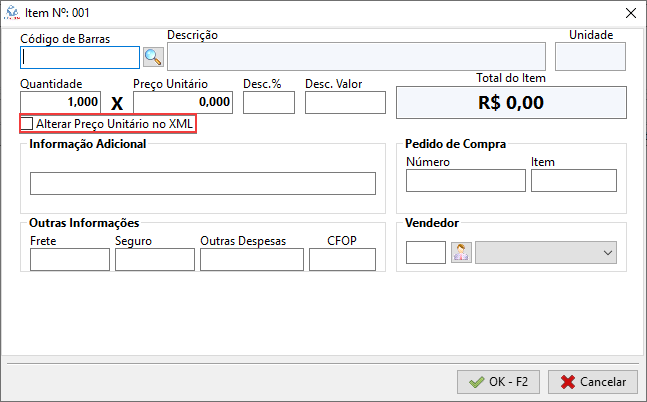The width and height of the screenshot is (647, 402).
Task: Confirm with the OK - F2 button
Action: tap(498, 381)
